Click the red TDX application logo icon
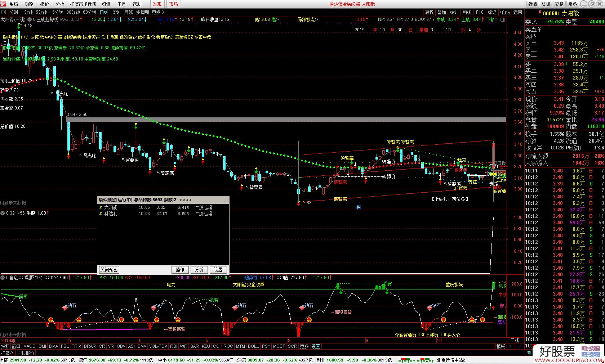This screenshot has width=605, height=364. pyautogui.click(x=3, y=4)
